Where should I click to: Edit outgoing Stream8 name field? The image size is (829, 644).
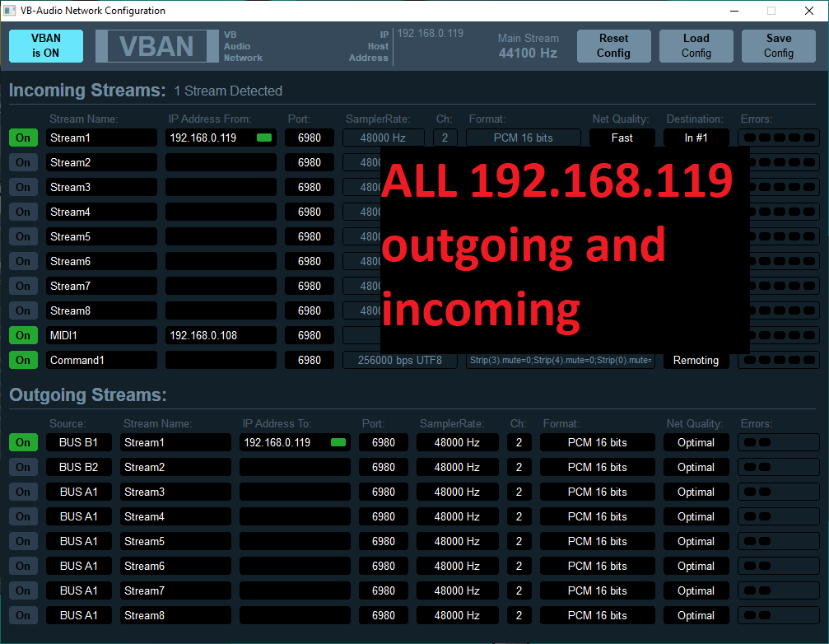pos(175,615)
